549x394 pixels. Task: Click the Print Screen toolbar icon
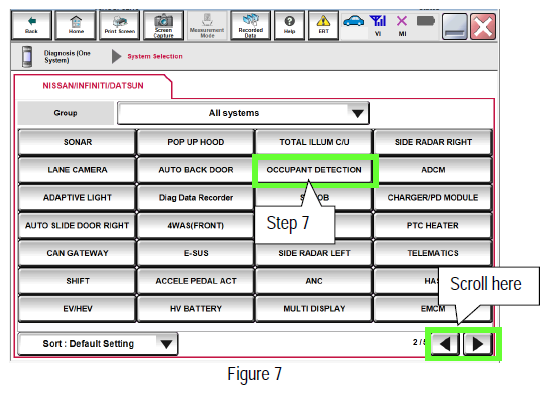tap(120, 25)
